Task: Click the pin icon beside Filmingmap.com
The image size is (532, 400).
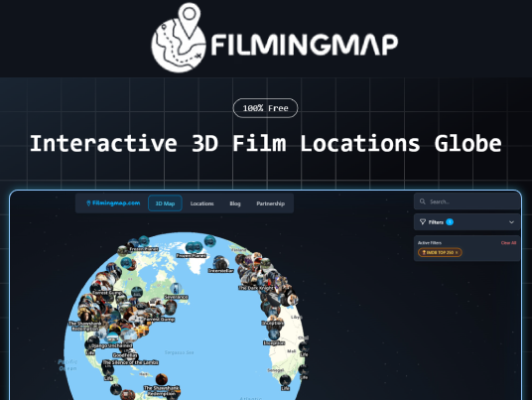Action: pyautogui.click(x=88, y=203)
